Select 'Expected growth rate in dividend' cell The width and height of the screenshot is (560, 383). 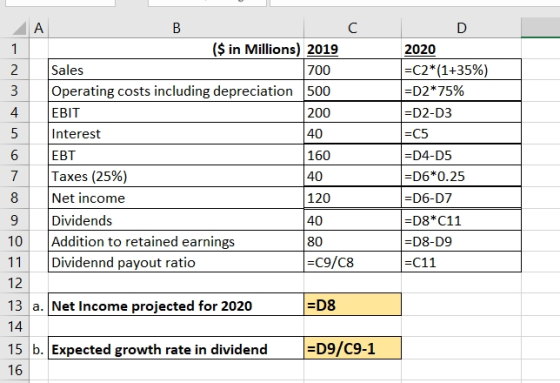pyautogui.click(x=176, y=349)
